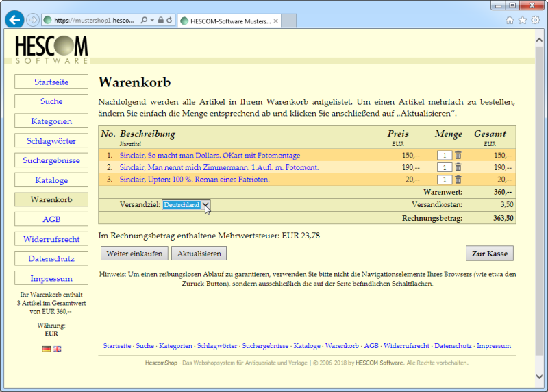
Task: Click the quantity field of item 2
Action: point(444,167)
